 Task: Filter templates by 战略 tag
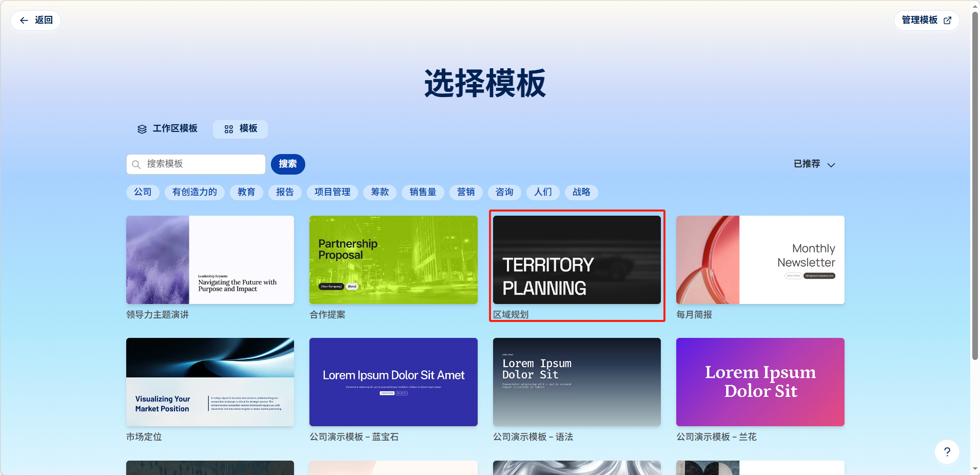coord(581,192)
